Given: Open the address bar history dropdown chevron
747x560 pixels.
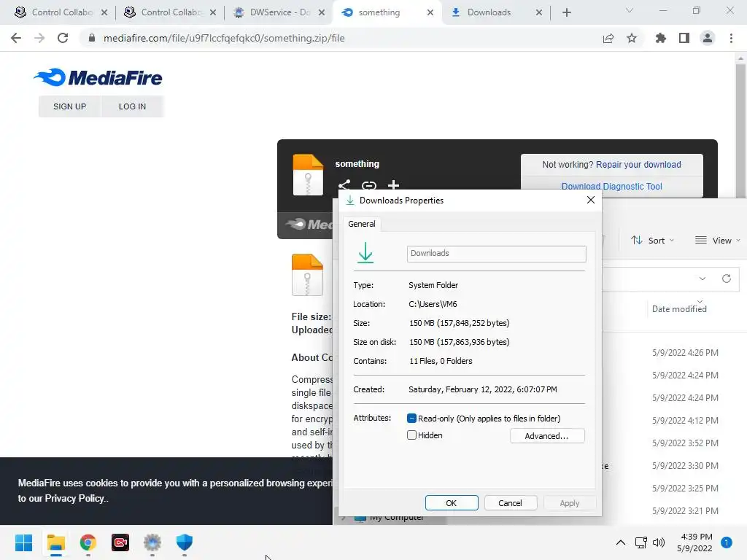Looking at the screenshot, I should click(x=703, y=279).
